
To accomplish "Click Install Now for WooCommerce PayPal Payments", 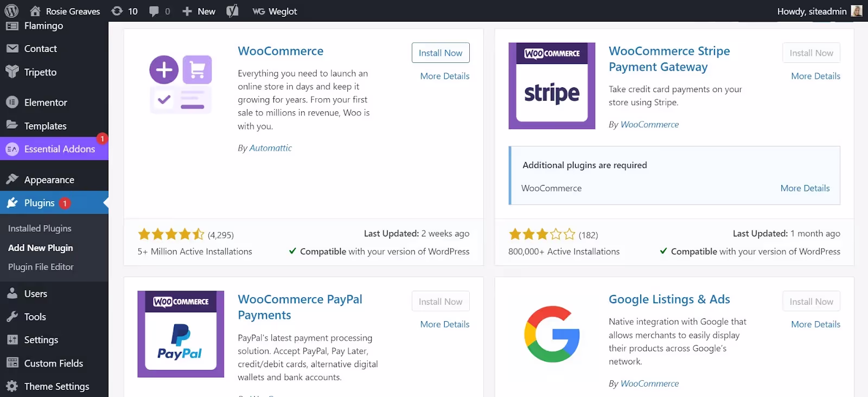I will pyautogui.click(x=441, y=301).
